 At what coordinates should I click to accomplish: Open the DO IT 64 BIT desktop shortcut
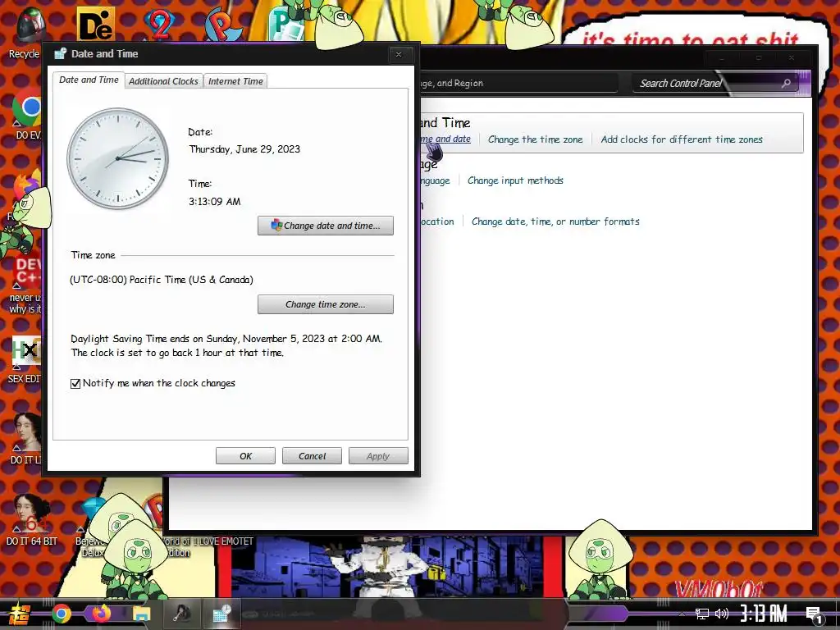click(31, 519)
